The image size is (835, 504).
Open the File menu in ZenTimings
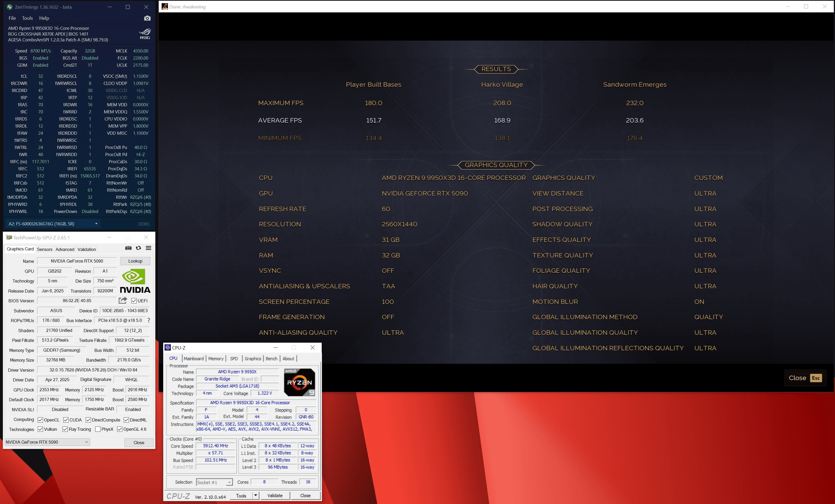[12, 18]
